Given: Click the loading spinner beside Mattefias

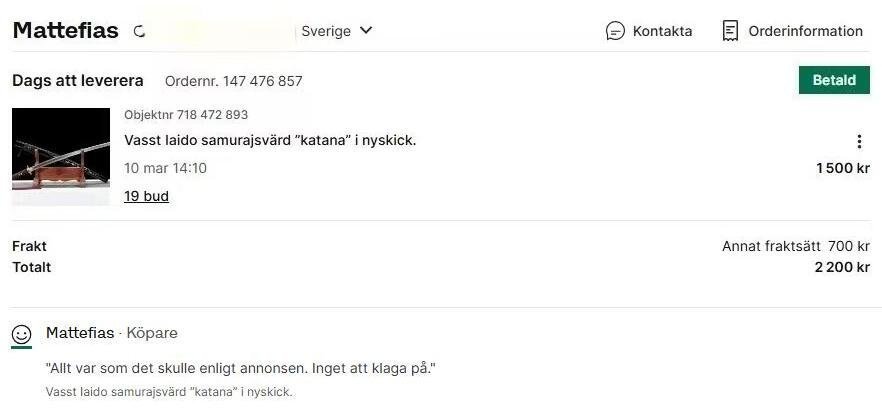Looking at the screenshot, I should coord(139,31).
